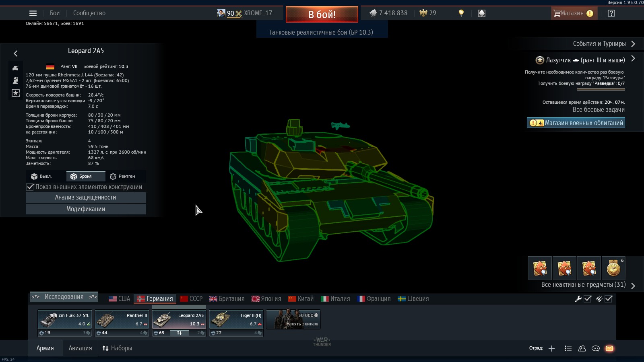Open the Исследования research panel
Image resolution: width=644 pixels, height=362 pixels.
pyautogui.click(x=64, y=297)
